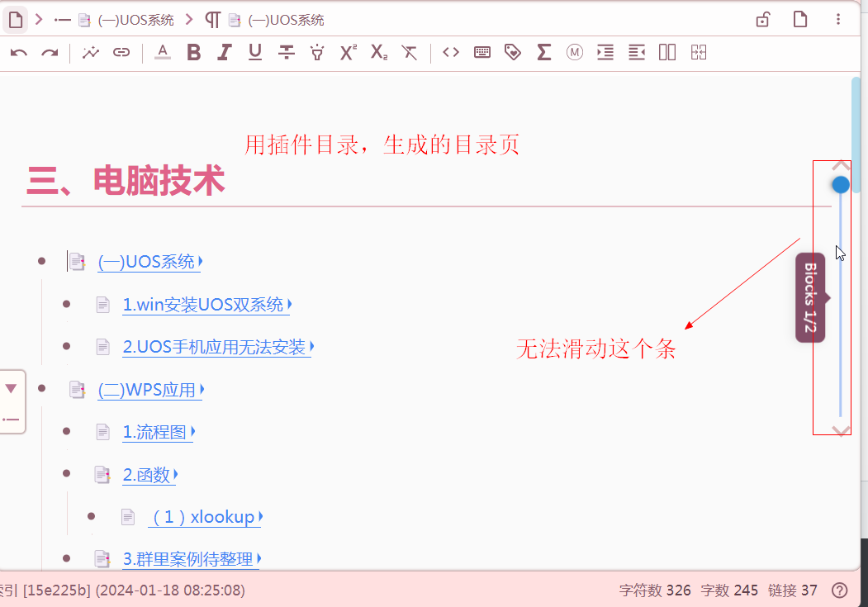Click 字符数 326 in status bar
This screenshot has width=868, height=607.
tap(655, 590)
